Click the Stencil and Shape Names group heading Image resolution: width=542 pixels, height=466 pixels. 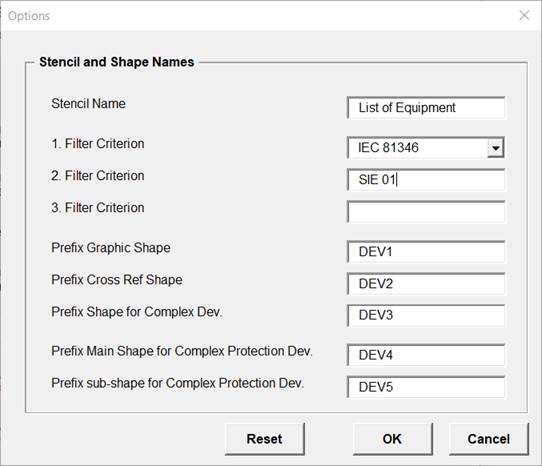point(116,62)
